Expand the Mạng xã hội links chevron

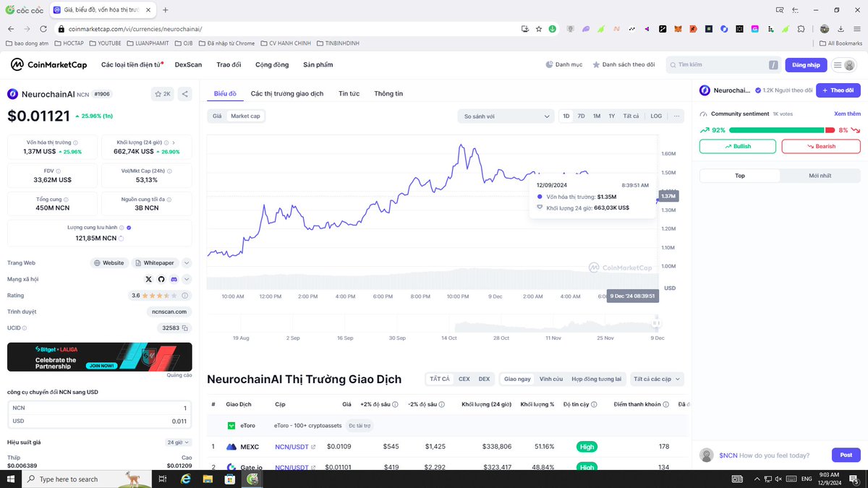[x=187, y=279]
